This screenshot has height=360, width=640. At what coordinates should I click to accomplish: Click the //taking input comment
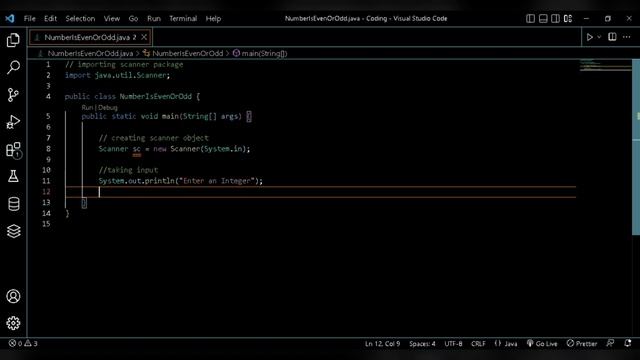point(128,170)
